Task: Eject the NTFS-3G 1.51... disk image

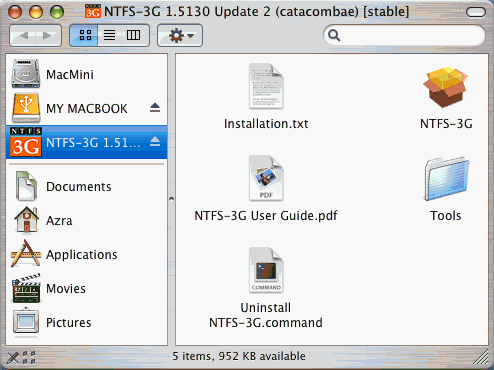Action: 155,142
